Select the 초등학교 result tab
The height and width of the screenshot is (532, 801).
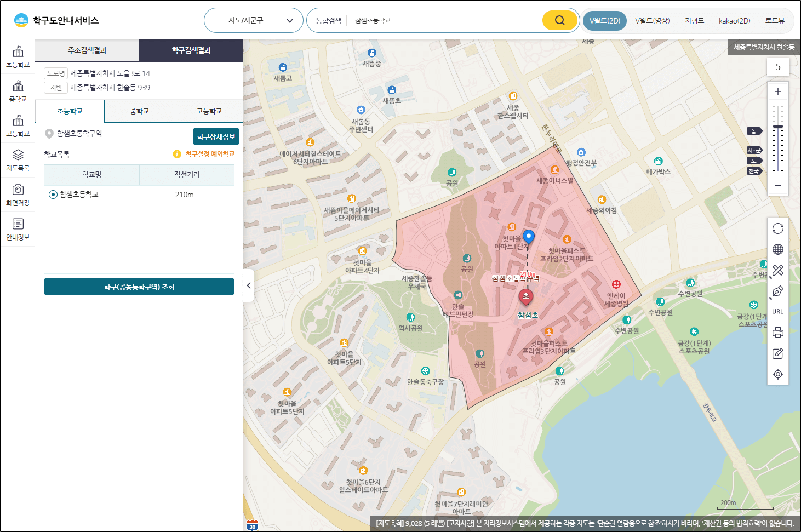(x=70, y=111)
